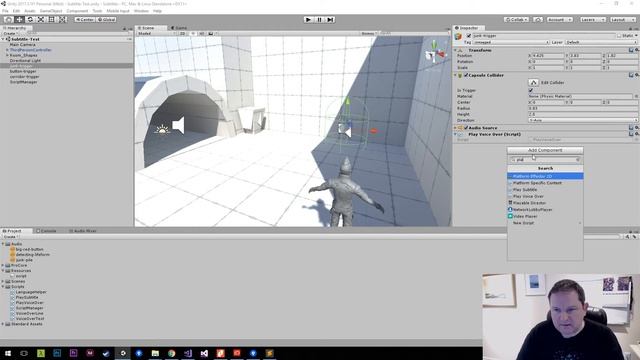Collapse the Audio folder in Project
This screenshot has width=640, height=360.
click(3, 244)
